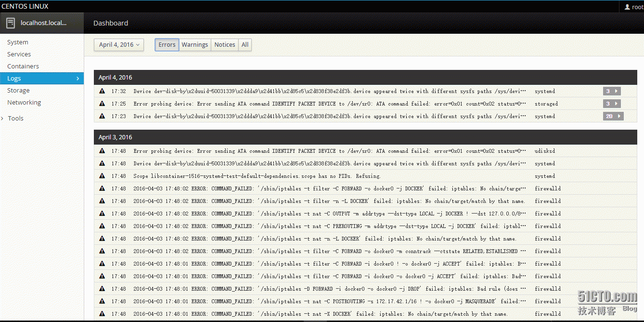Open the April 4, 2016 date dropdown

coord(119,45)
